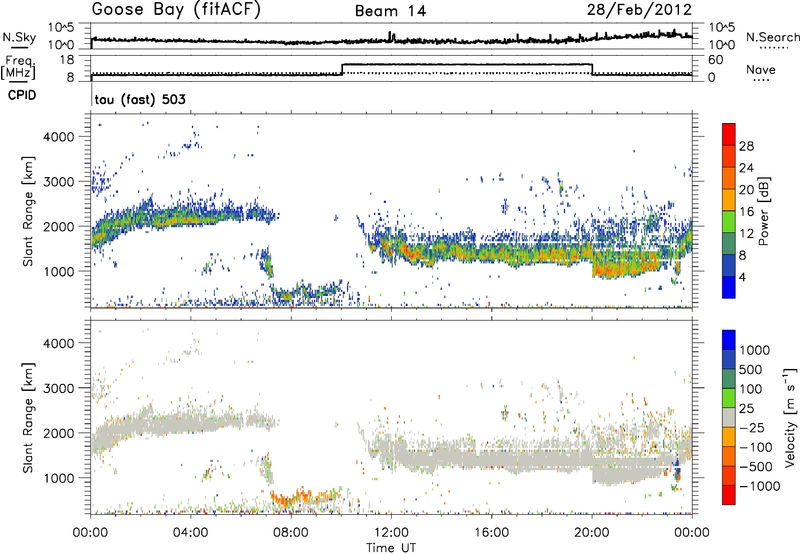Click the velocity panel 'Slant Range [km]' label
The image size is (800, 554).
[x=28, y=417]
